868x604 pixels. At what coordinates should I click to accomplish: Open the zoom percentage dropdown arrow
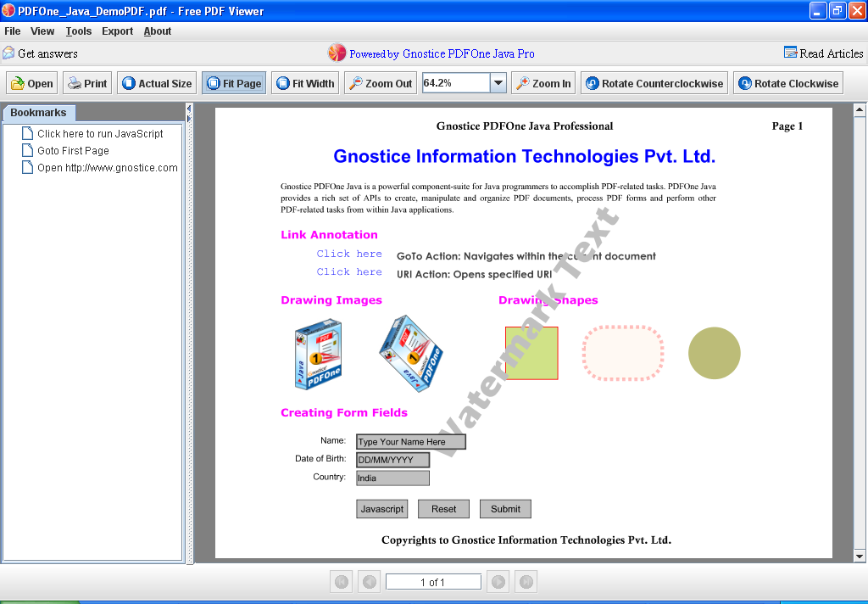(x=498, y=83)
